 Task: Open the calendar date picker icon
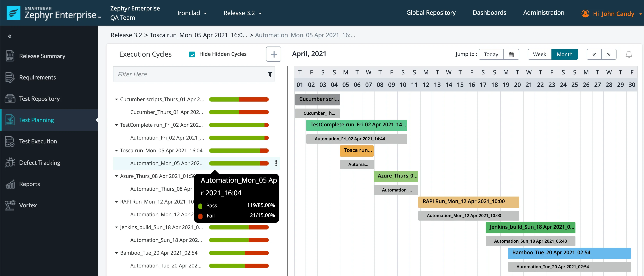coord(511,54)
